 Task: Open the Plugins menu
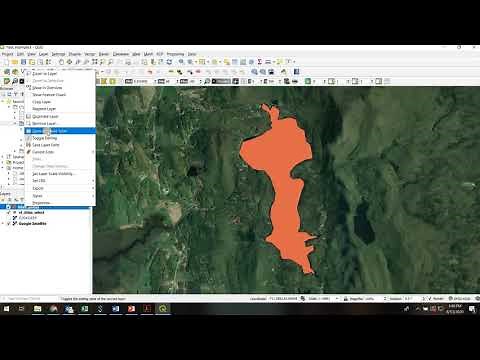point(75,54)
